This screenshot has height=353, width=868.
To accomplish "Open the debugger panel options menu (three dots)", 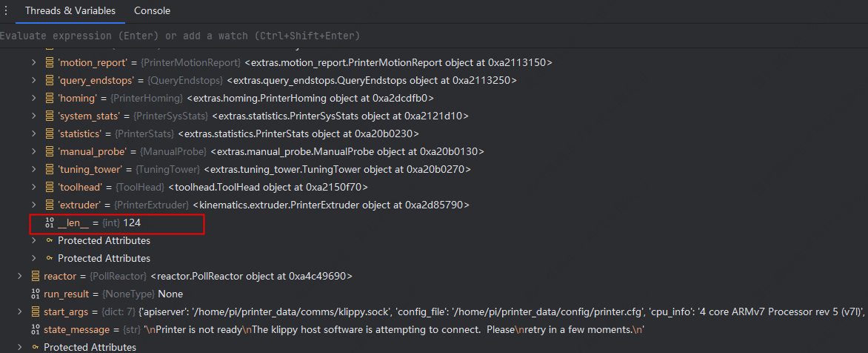I will click(x=6, y=10).
